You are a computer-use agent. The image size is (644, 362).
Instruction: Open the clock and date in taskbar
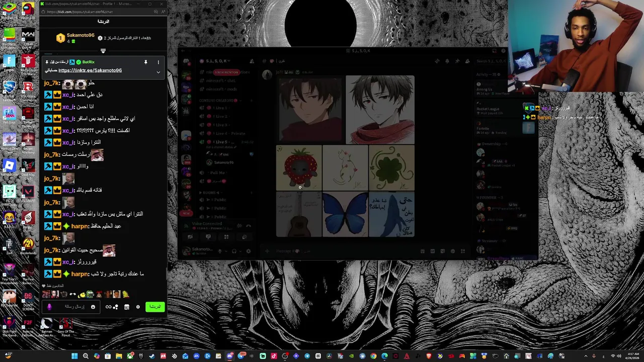coord(633,356)
